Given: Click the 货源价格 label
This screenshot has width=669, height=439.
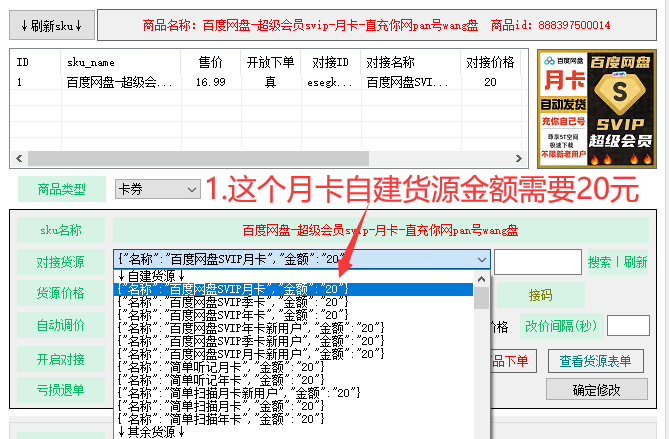Looking at the screenshot, I should pos(61,293).
